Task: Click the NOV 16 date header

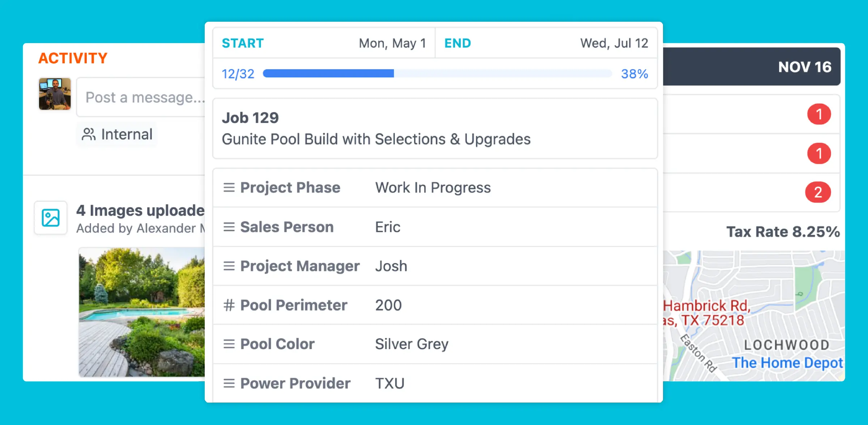Action: (805, 67)
